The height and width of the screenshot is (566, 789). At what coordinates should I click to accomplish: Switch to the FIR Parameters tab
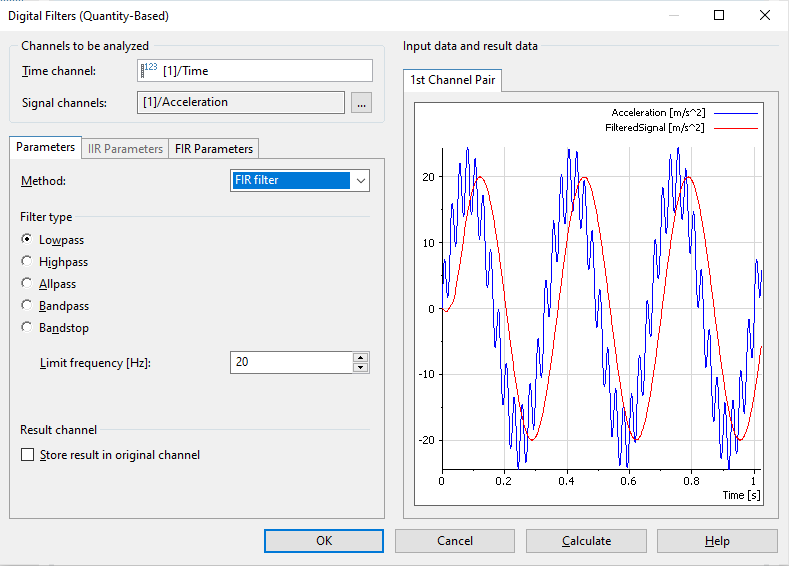click(x=214, y=148)
